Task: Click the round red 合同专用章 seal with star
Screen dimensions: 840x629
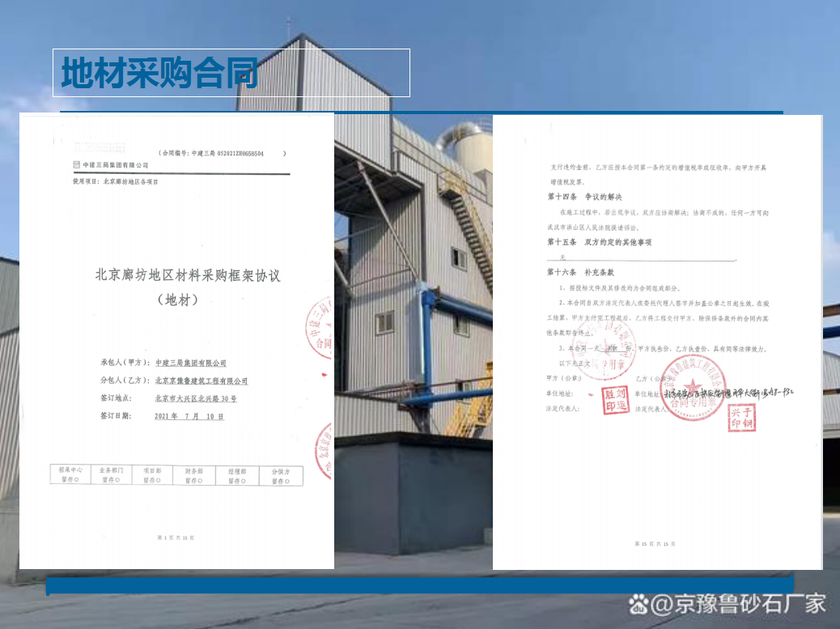Action: (693, 387)
